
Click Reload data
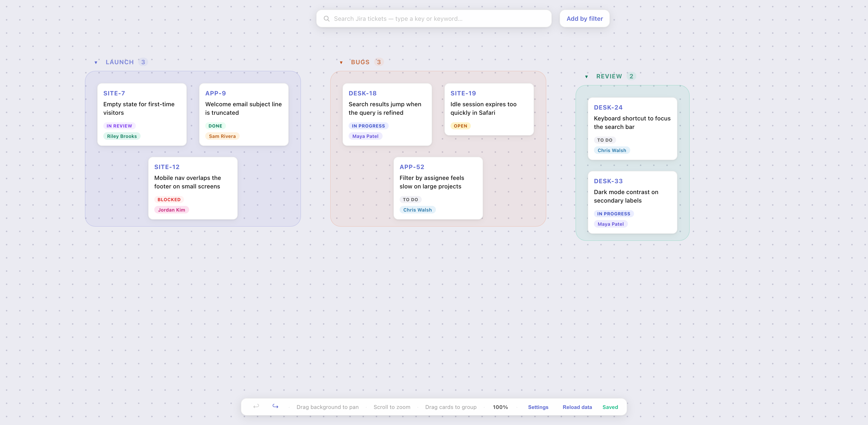pyautogui.click(x=577, y=407)
